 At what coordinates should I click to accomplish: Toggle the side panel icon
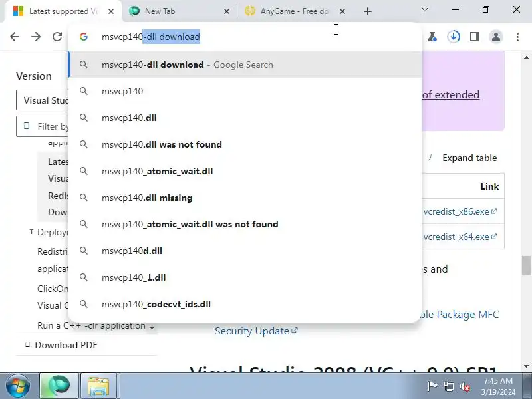(475, 37)
